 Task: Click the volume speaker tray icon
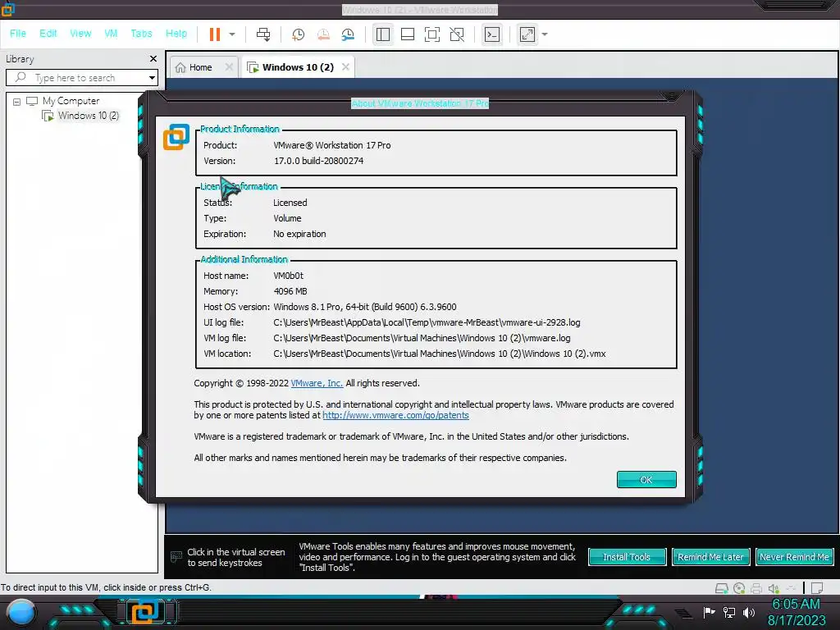pos(748,612)
